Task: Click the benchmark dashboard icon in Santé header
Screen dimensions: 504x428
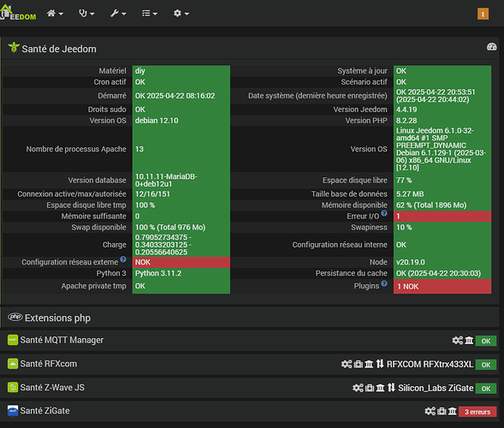Action: coord(491,47)
